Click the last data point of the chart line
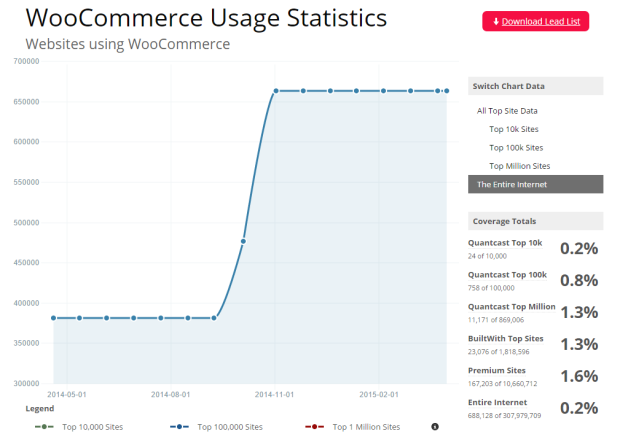The height and width of the screenshot is (442, 620). [x=447, y=91]
